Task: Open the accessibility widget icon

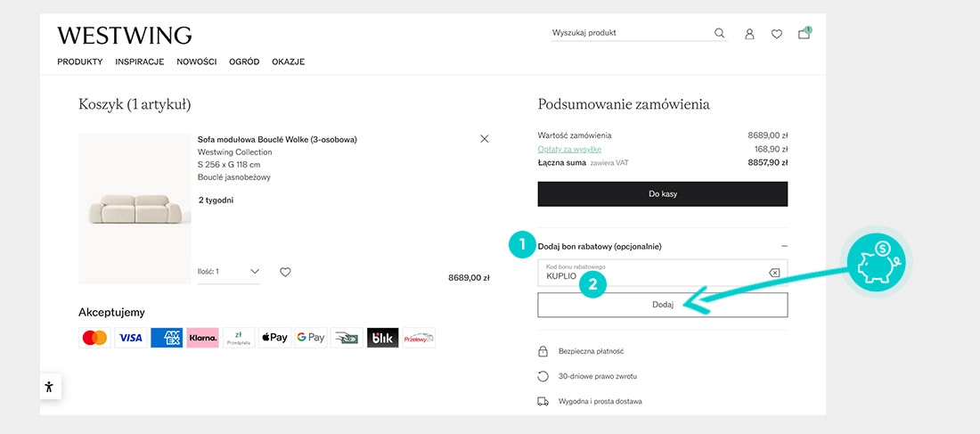Action: point(50,387)
